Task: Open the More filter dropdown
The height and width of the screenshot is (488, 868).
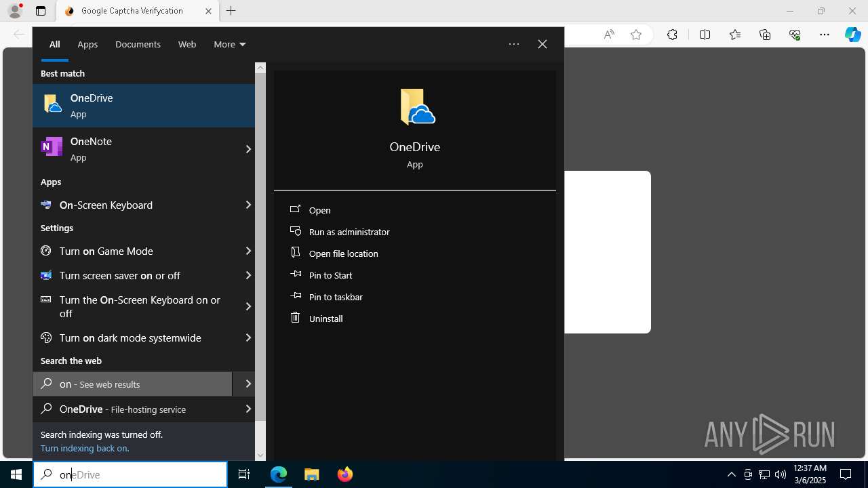Action: point(229,44)
